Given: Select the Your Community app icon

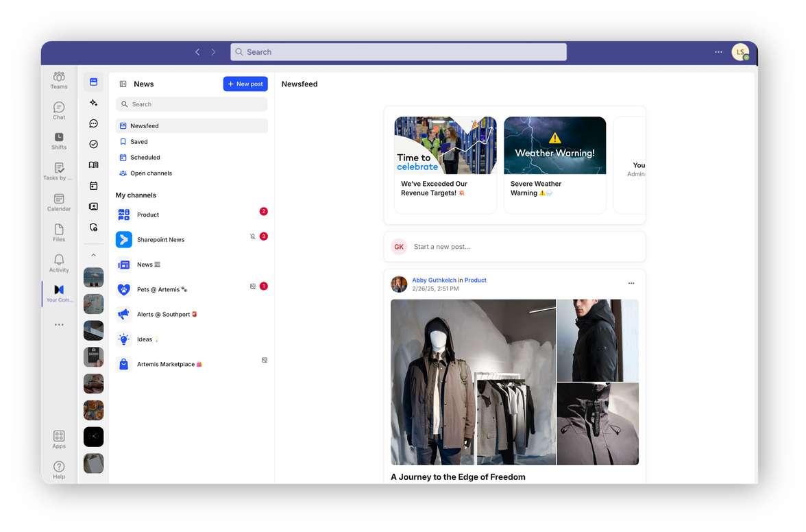Looking at the screenshot, I should 59,293.
